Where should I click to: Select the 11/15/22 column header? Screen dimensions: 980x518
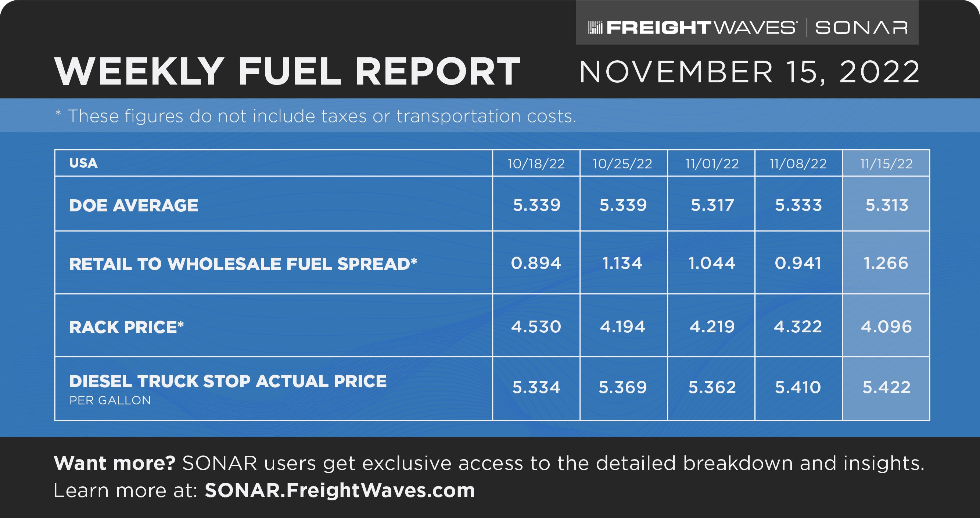[x=886, y=164]
